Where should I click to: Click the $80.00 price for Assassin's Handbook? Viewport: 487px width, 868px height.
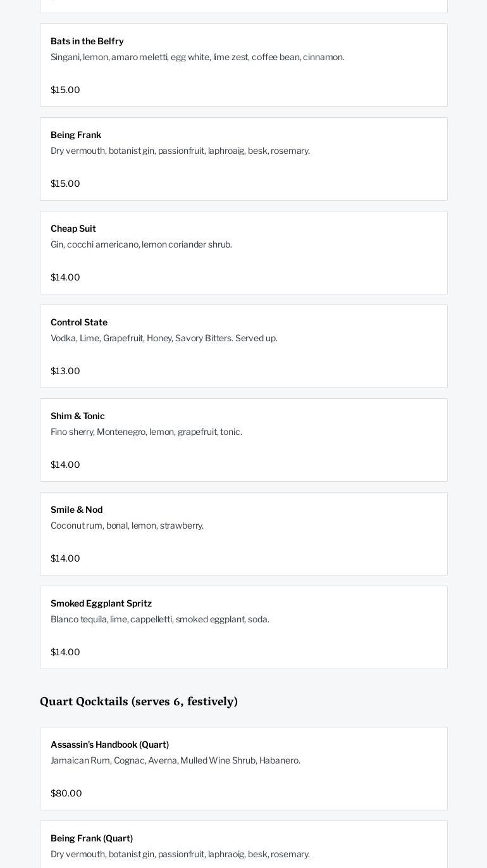click(x=66, y=793)
